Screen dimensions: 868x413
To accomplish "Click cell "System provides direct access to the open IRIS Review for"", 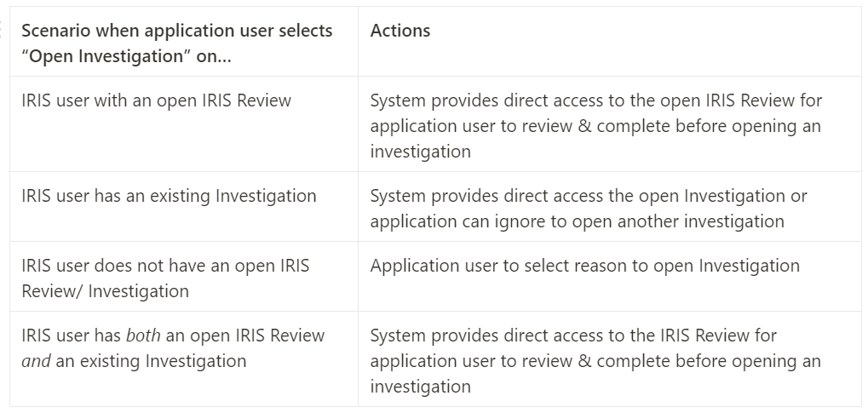I will click(x=610, y=124).
